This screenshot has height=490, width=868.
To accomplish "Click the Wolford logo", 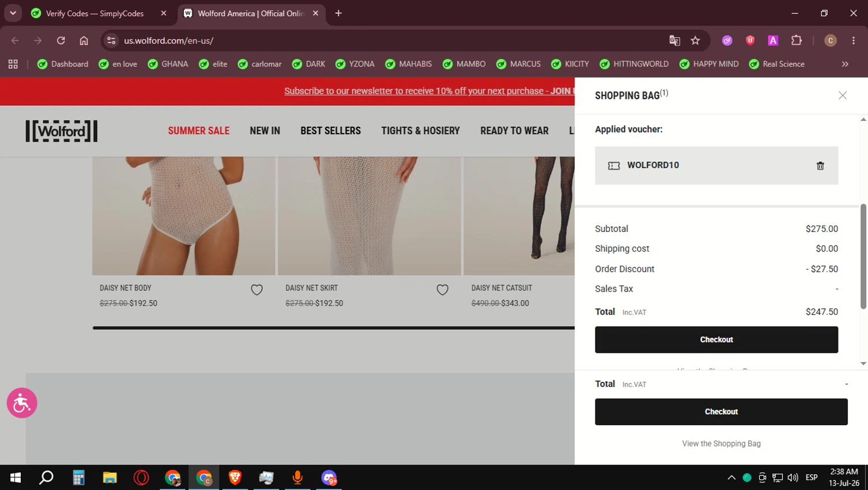I will [x=61, y=131].
